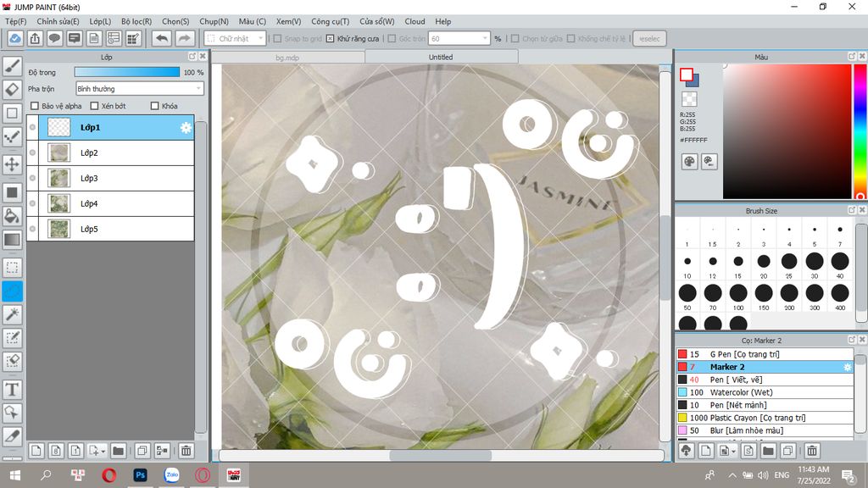Click the Redo arrow in toolbar
This screenshot has height=488, width=868.
click(x=184, y=39)
